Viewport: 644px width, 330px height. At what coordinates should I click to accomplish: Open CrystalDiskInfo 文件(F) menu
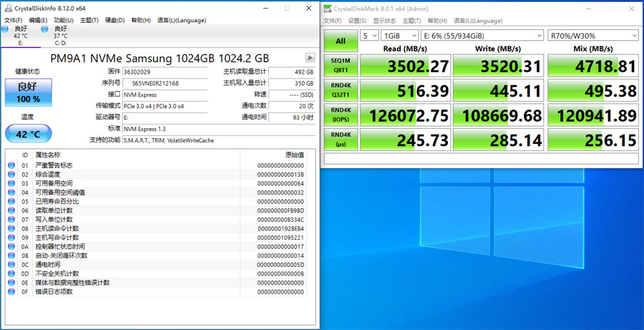pos(13,20)
